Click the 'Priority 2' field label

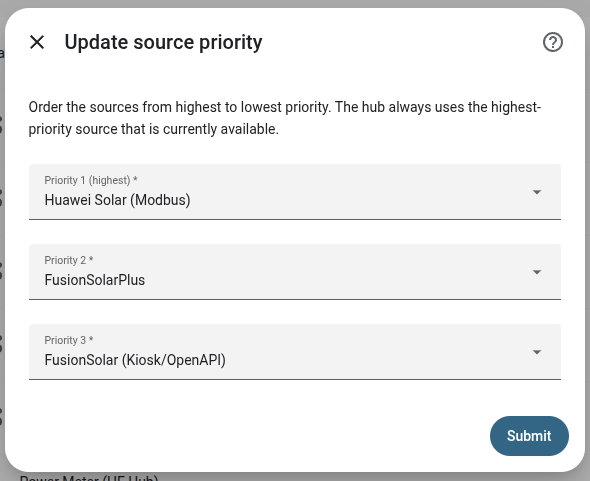coord(69,260)
